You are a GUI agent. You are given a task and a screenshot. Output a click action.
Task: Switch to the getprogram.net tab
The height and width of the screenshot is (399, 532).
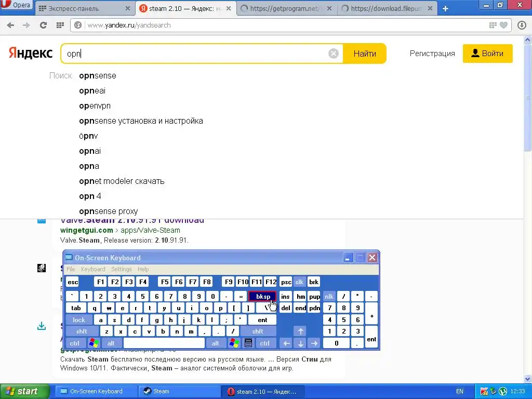click(x=284, y=9)
